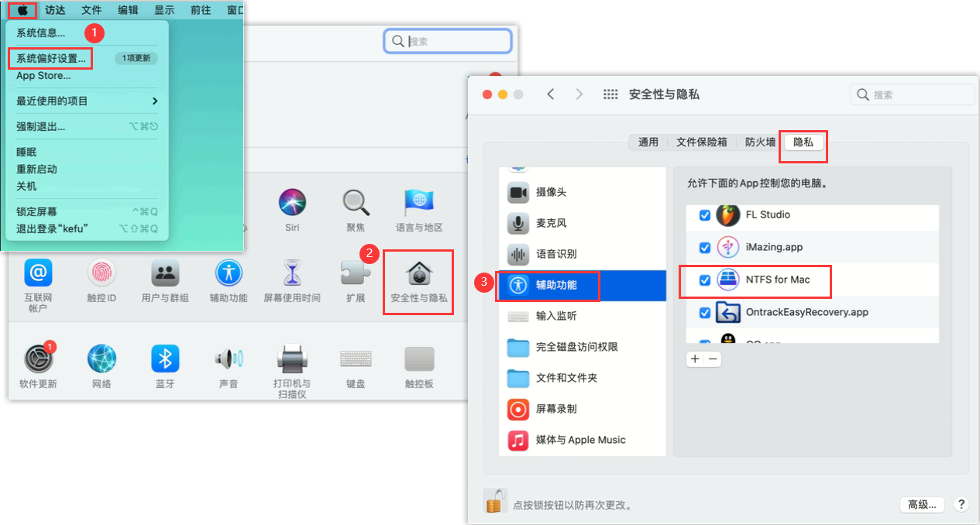Switch to the 隐私 tab
The image size is (980, 525).
(x=803, y=142)
